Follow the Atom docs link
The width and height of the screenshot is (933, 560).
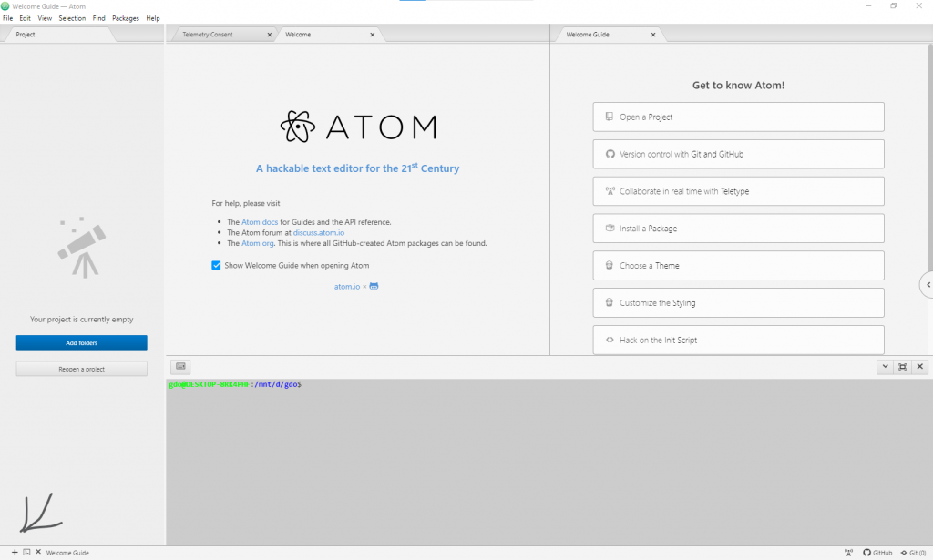point(260,222)
